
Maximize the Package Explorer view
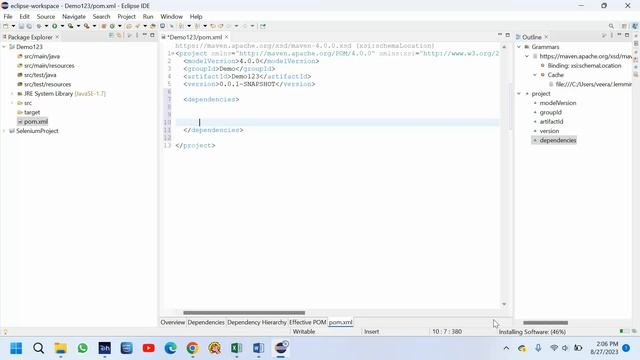pos(152,36)
